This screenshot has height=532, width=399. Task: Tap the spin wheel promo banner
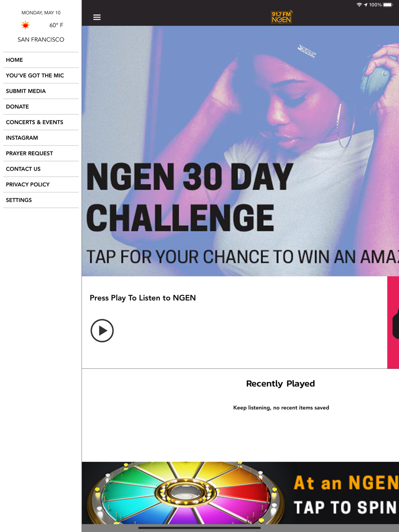pyautogui.click(x=240, y=493)
